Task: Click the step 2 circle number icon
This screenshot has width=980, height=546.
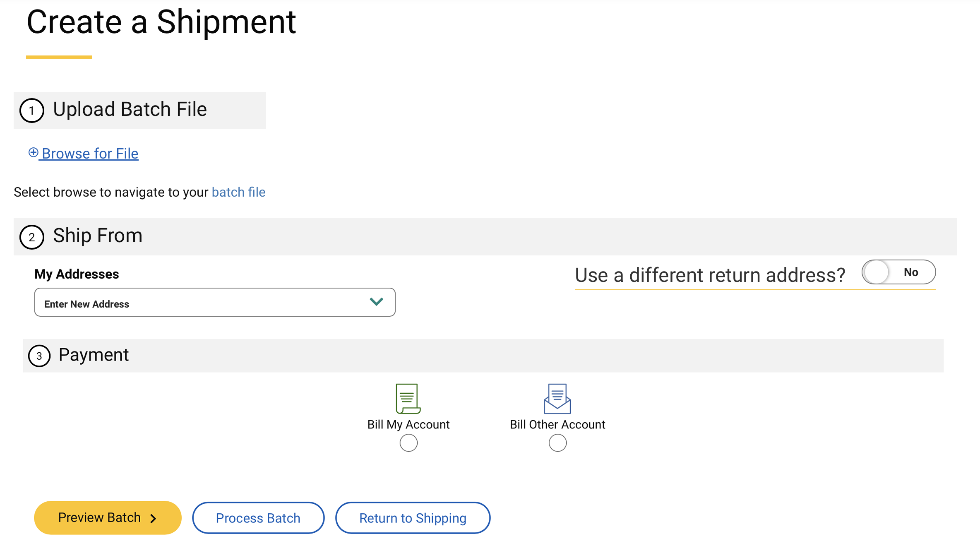Action: (x=32, y=237)
